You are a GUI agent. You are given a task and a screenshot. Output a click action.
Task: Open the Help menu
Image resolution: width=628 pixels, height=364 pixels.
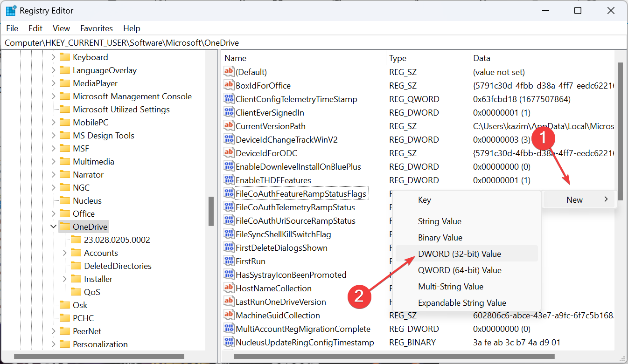pos(132,28)
